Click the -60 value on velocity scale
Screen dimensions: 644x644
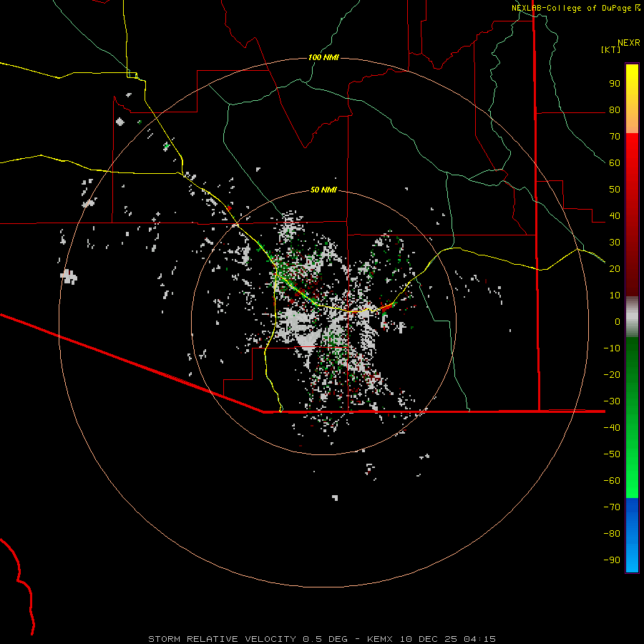[612, 481]
